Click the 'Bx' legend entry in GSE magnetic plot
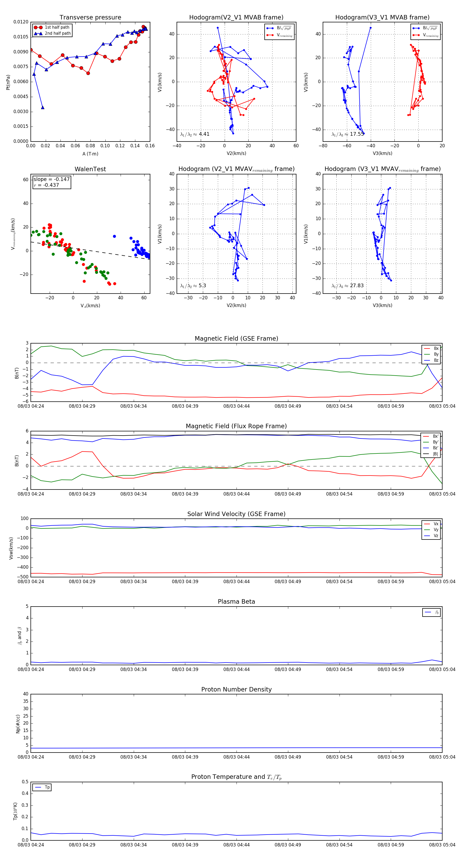This screenshot has height=868, width=473. pyautogui.click(x=431, y=349)
